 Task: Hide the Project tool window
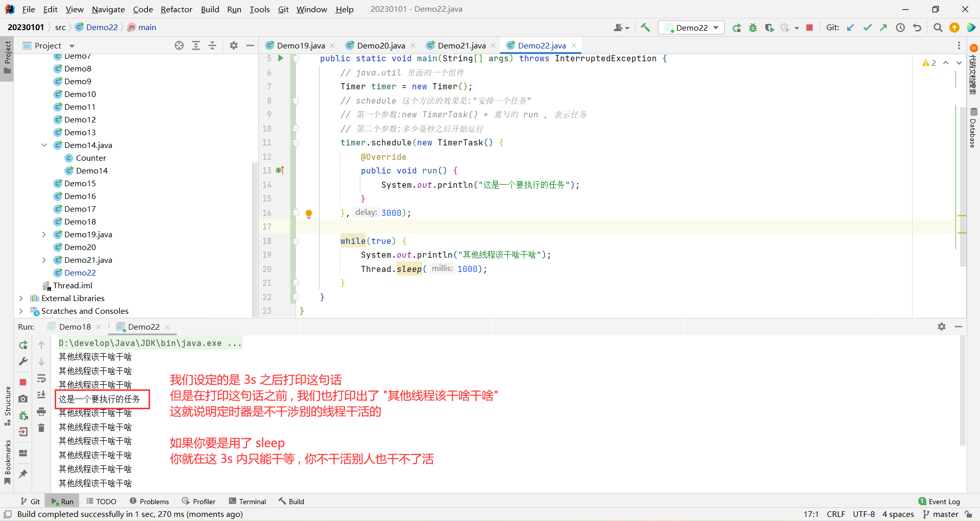click(250, 45)
